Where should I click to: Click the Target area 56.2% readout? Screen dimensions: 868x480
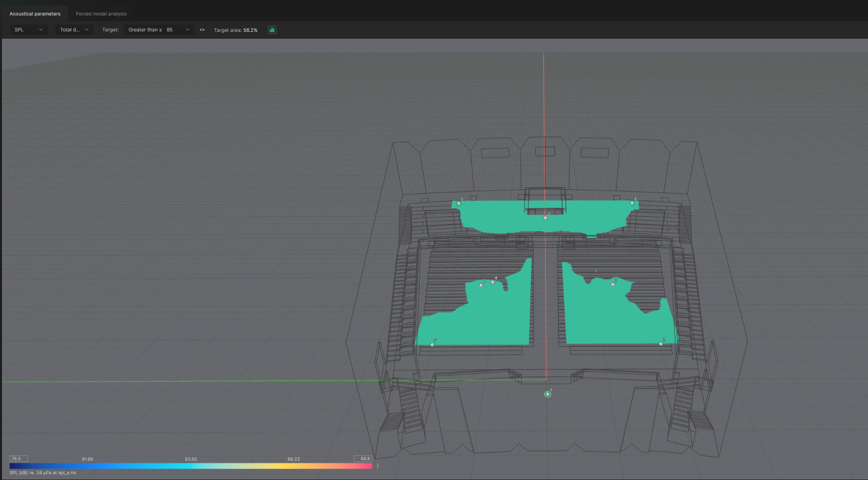pyautogui.click(x=236, y=30)
